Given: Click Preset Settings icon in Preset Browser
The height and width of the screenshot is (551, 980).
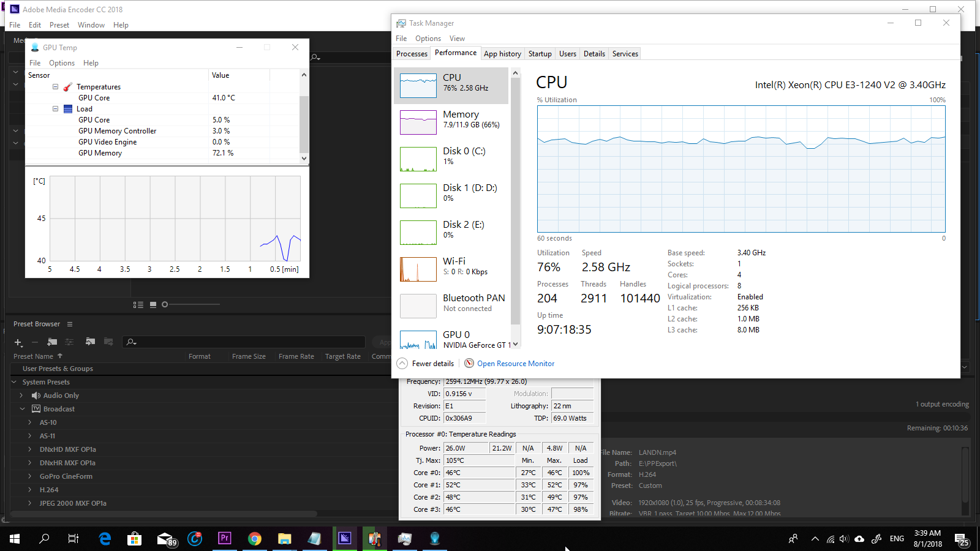Looking at the screenshot, I should click(69, 342).
